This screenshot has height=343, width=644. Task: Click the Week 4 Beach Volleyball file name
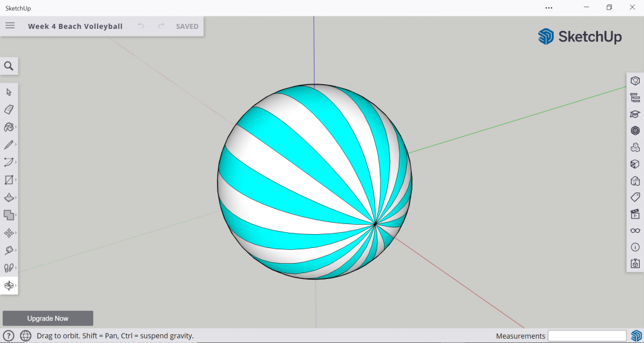coord(75,26)
